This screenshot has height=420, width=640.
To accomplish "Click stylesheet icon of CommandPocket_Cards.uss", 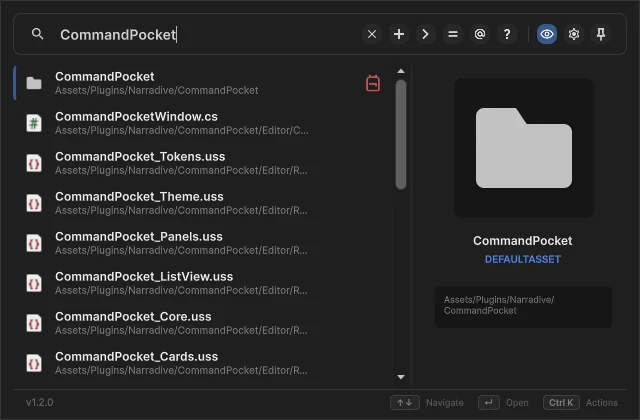I will (x=34, y=363).
